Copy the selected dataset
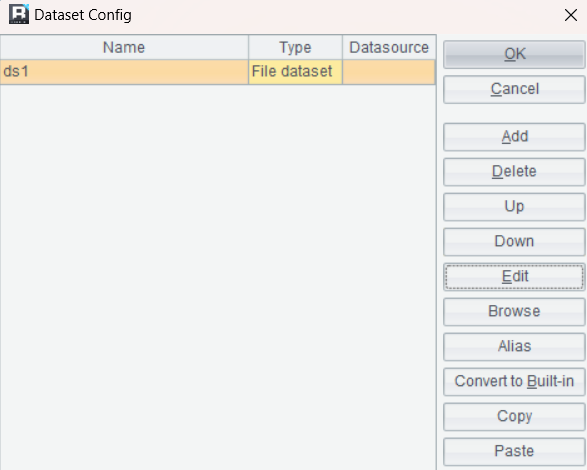Image resolution: width=587 pixels, height=470 pixels. (x=514, y=416)
